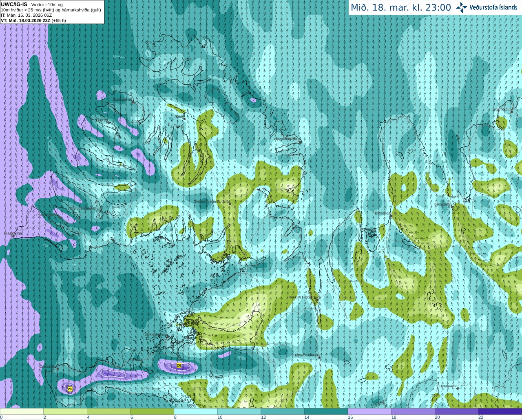Image resolution: width=522 pixels, height=420 pixels.
Task: Select the 6–8 m/s olive green legend swatch
Action: click(x=152, y=411)
